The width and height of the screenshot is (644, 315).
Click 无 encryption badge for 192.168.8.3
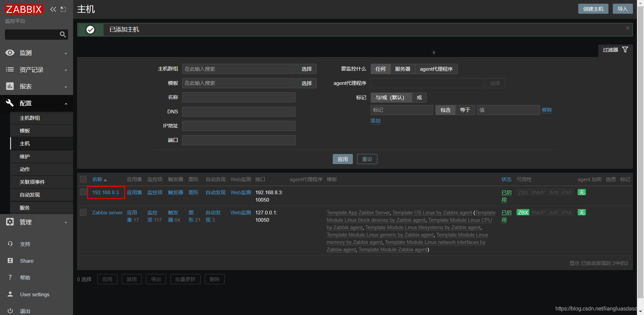[x=582, y=192]
